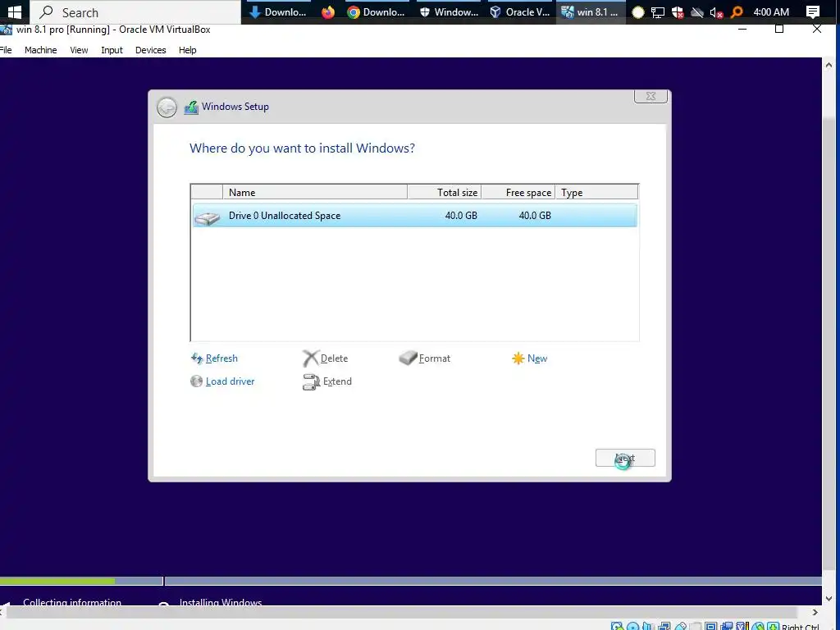
Task: Click the VM window scroll-up arrow
Action: (x=829, y=66)
